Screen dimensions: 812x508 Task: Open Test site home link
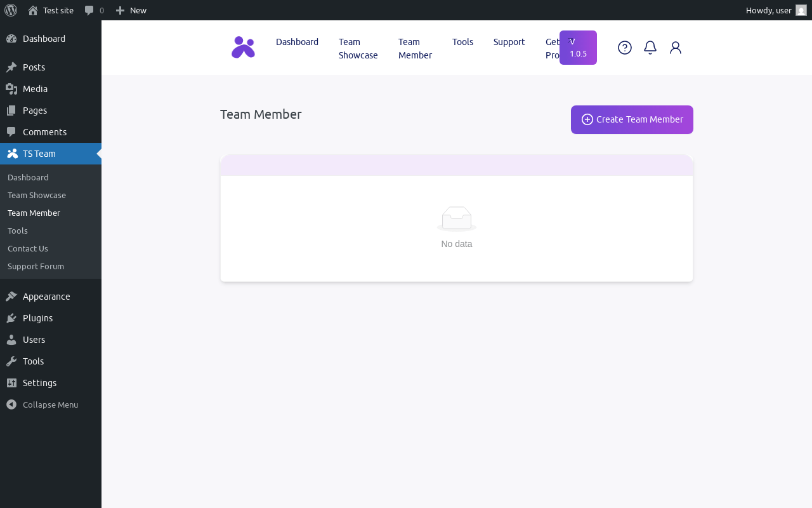point(51,10)
